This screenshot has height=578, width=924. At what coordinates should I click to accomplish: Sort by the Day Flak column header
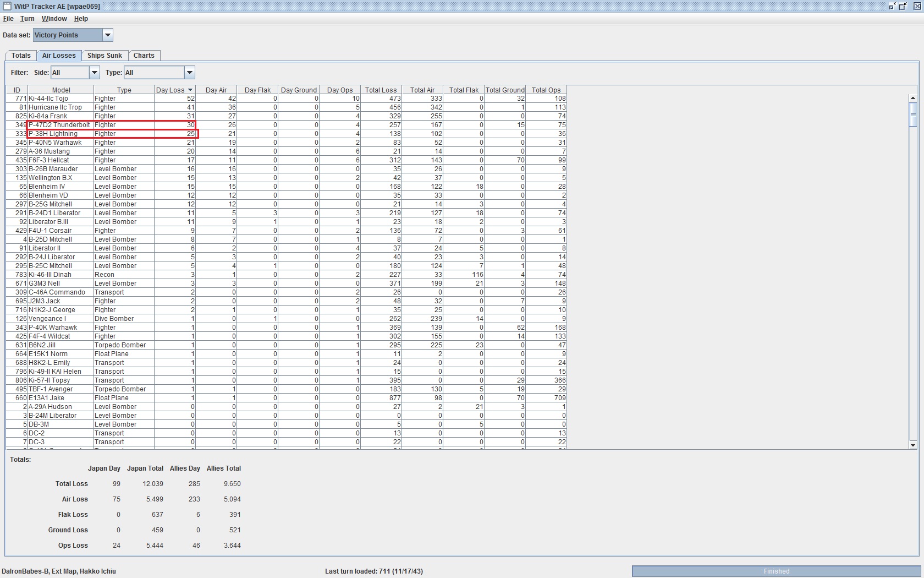pos(257,90)
